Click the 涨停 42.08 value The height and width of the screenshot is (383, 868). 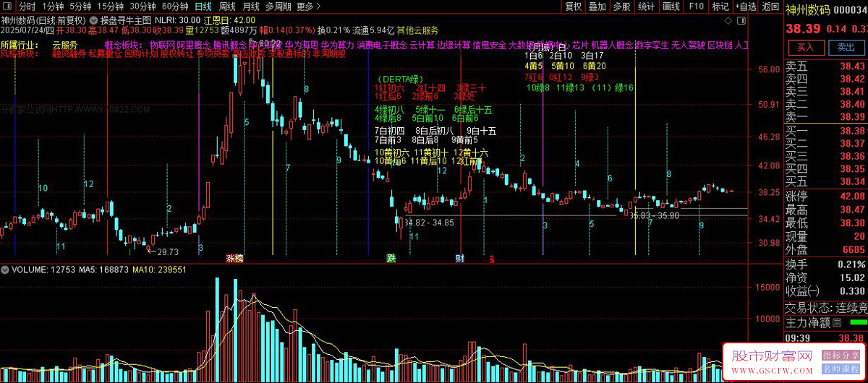(853, 197)
